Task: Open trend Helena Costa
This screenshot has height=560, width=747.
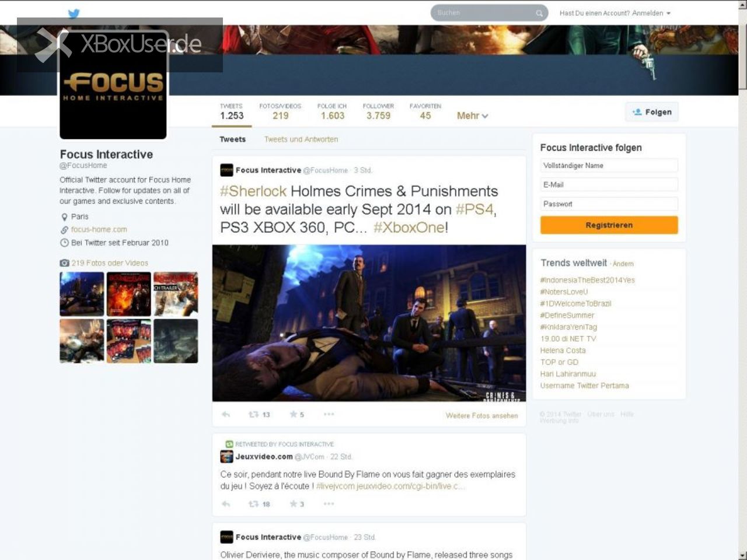Action: coord(563,351)
